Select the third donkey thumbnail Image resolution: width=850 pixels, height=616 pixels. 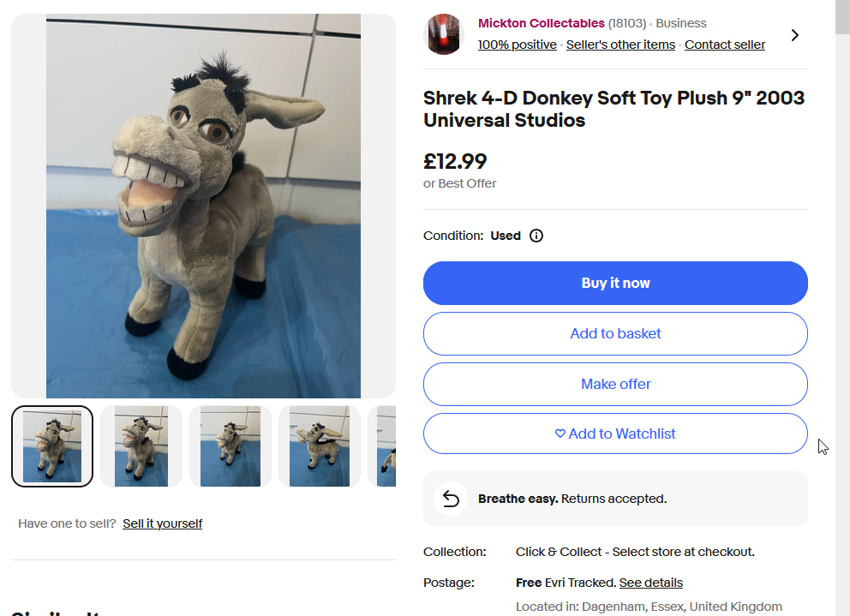click(x=230, y=446)
